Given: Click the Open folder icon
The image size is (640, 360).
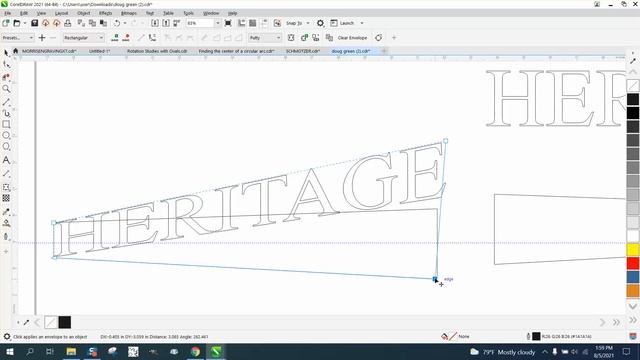Looking at the screenshot, I should [x=17, y=23].
